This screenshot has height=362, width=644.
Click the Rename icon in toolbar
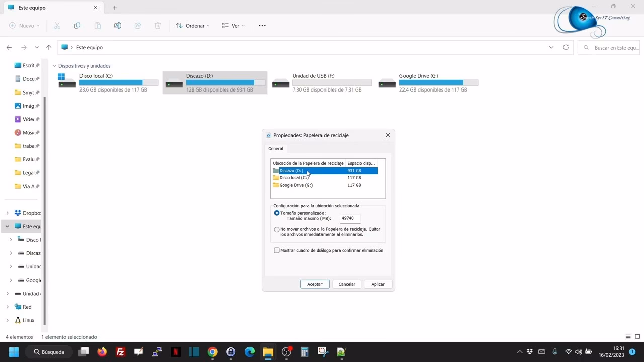[x=117, y=26]
